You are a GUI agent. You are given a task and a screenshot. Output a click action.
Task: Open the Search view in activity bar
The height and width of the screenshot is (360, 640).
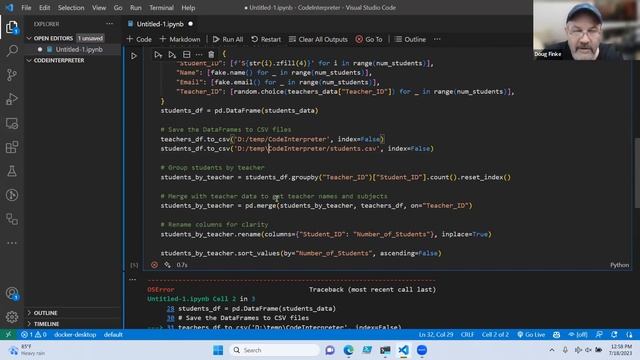(12, 51)
